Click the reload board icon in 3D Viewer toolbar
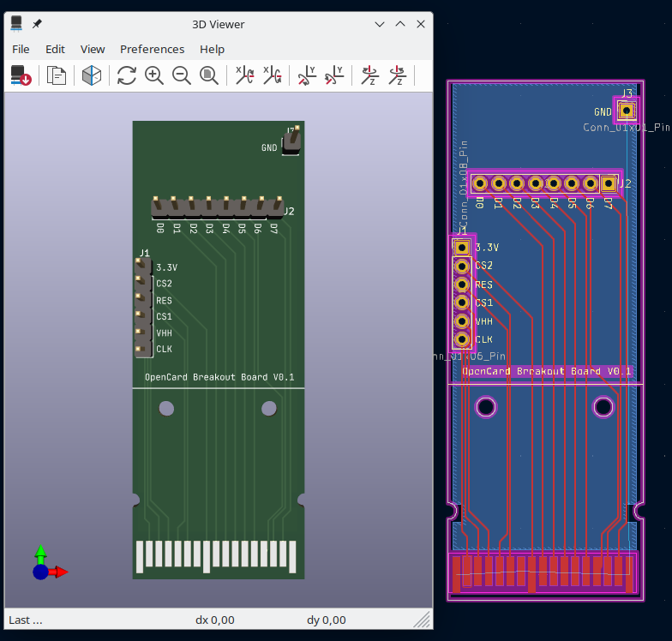This screenshot has height=641, width=672. tap(21, 75)
